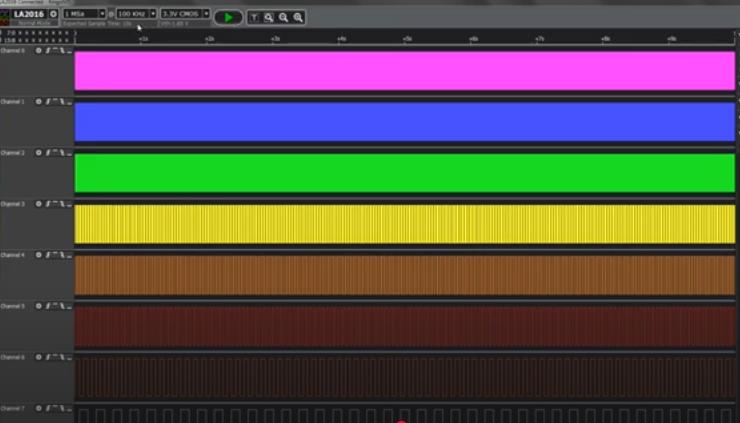Viewport: 740px width, 423px height.
Task: Set high-level trigger on Channel 3
Action: click(55, 204)
